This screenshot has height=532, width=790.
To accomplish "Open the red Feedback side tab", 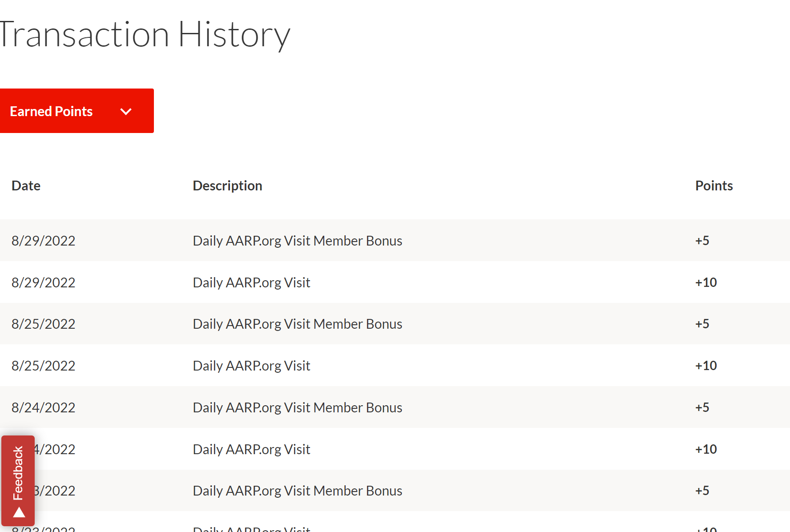I will pos(18,473).
